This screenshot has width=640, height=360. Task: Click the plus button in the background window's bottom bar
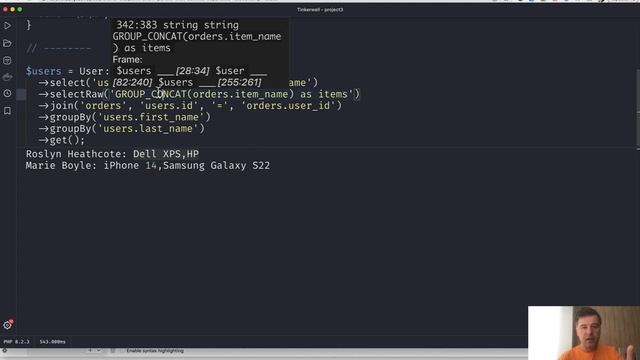(90, 351)
